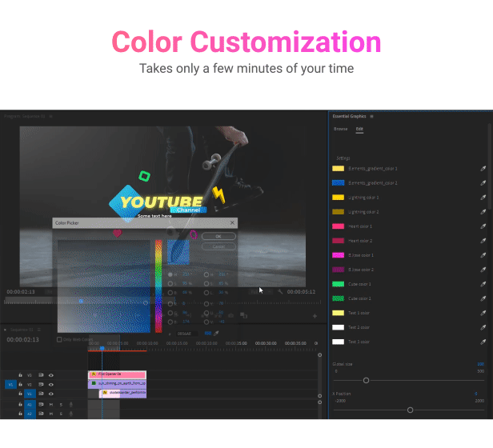Switch to the Browse tab
The width and height of the screenshot is (493, 448).
[x=341, y=129]
